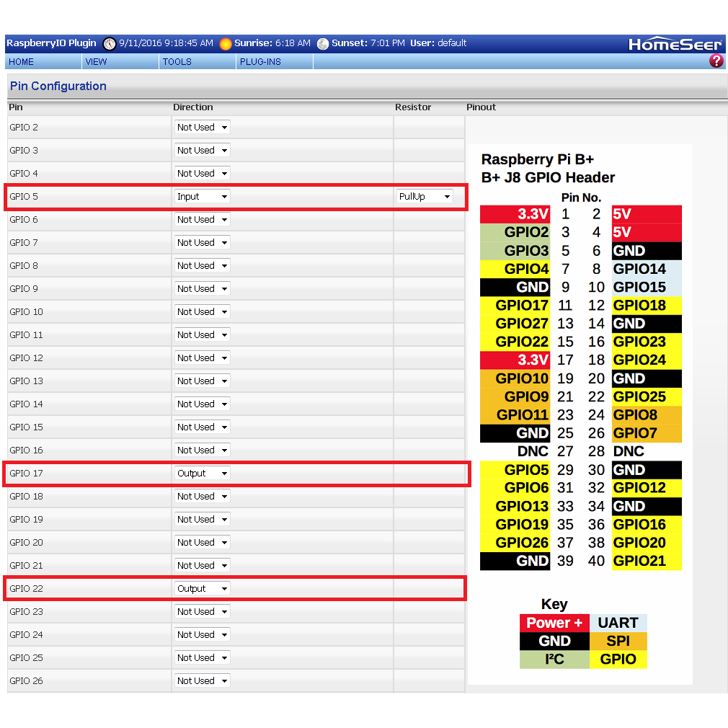Click the sunset moon icon
The image size is (728, 728).
tap(323, 44)
